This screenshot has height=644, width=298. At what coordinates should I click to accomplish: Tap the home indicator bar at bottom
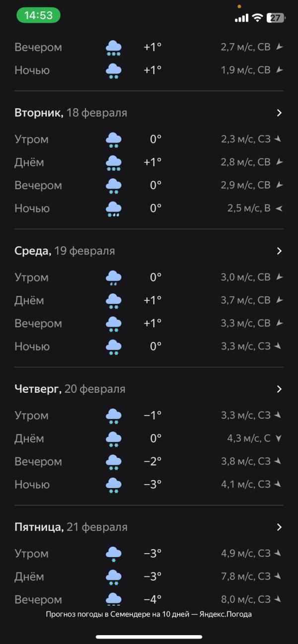[149, 637]
